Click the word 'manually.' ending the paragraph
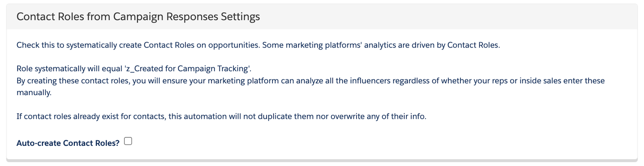 click(x=34, y=93)
